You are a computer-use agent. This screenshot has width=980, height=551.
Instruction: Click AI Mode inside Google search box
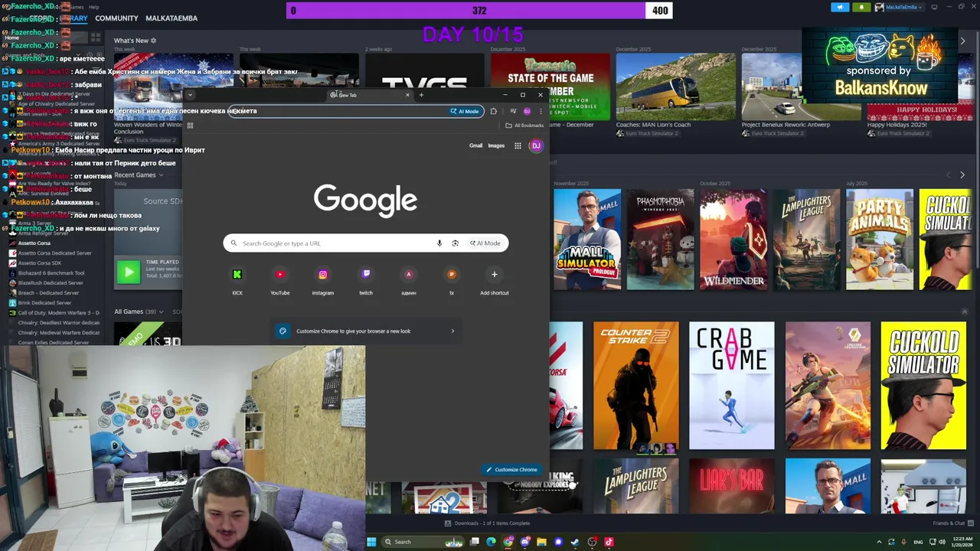point(485,243)
